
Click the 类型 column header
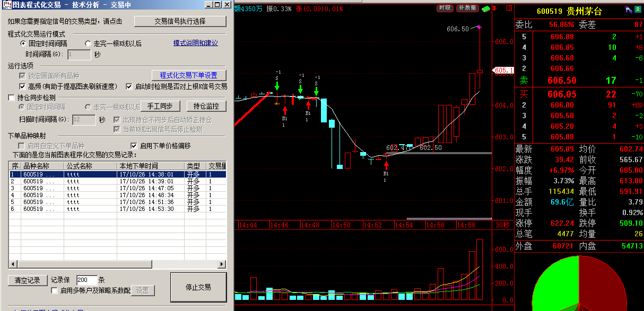[x=195, y=166]
